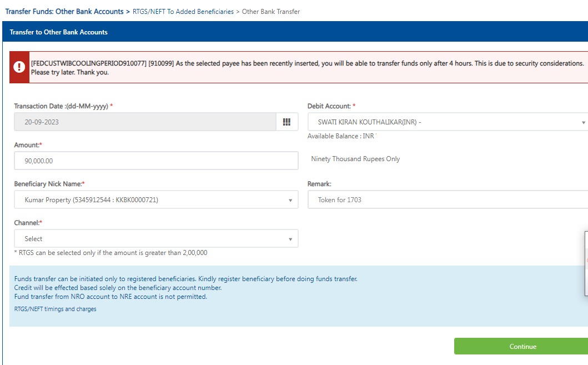Open the calendar picker beside Transaction Date
Viewport: 588px width, 365px height.
click(x=287, y=122)
